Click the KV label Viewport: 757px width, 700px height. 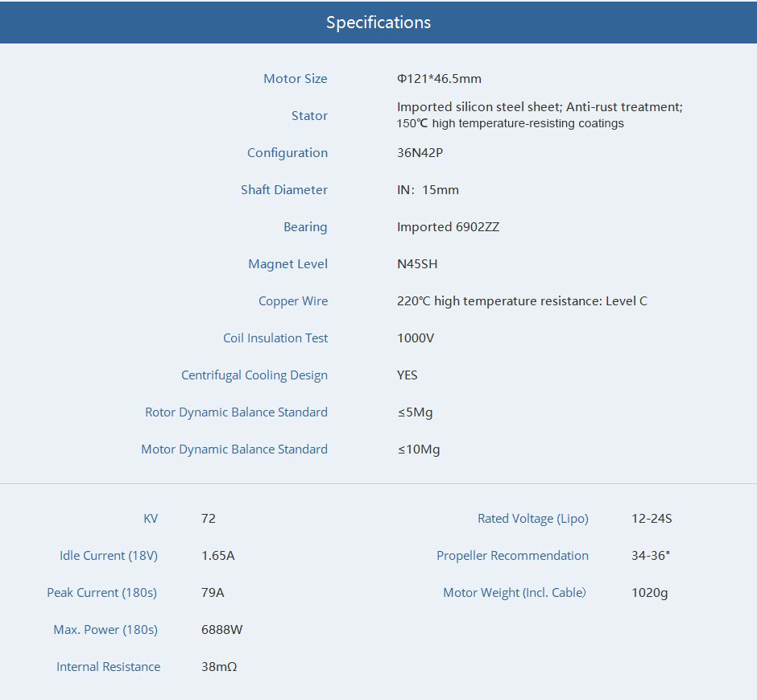151,519
